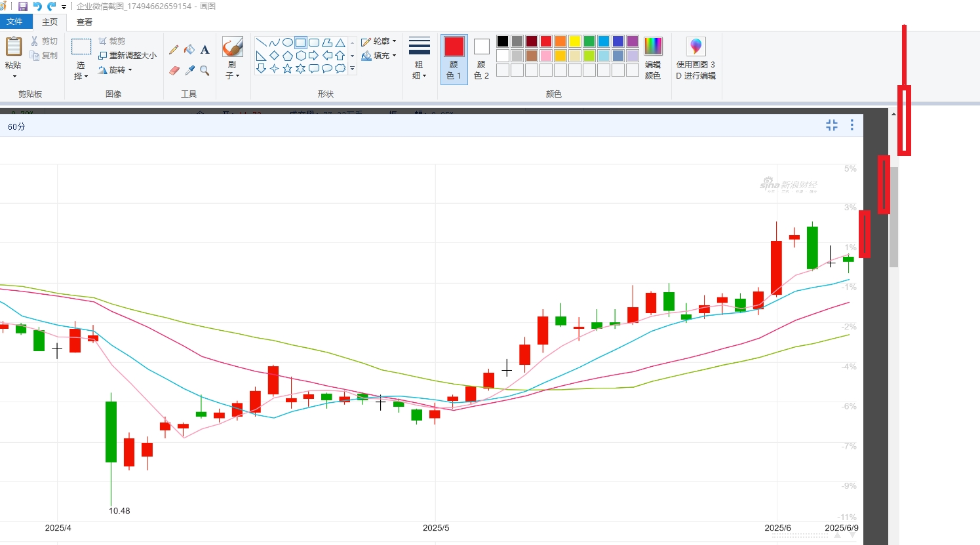Choose the Cloud callout shape
This screenshot has height=545, width=980.
340,69
